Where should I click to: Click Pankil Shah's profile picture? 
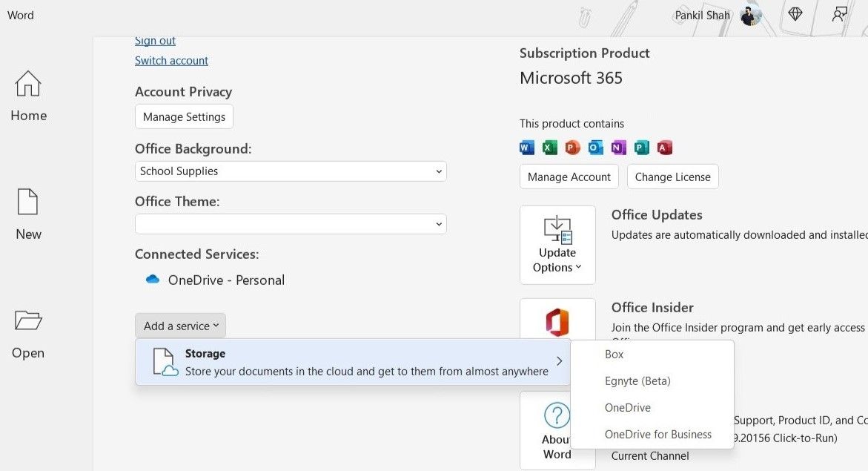point(751,16)
